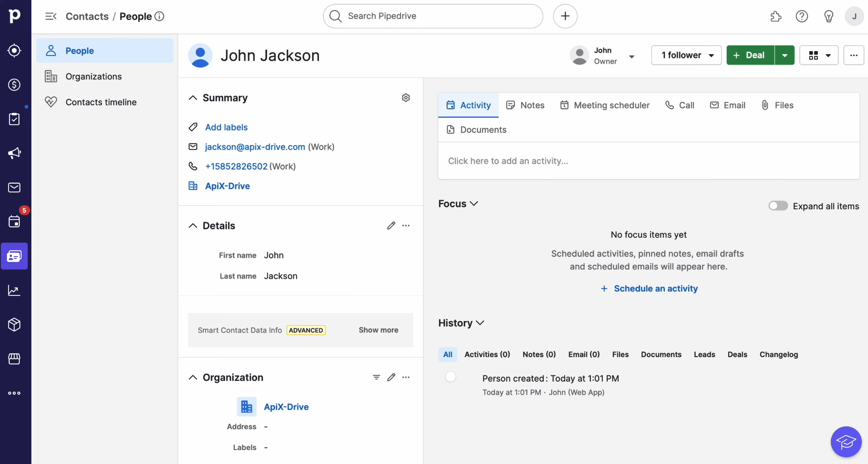This screenshot has width=868, height=464.
Task: Click the Search Pipedrive field
Action: click(431, 16)
